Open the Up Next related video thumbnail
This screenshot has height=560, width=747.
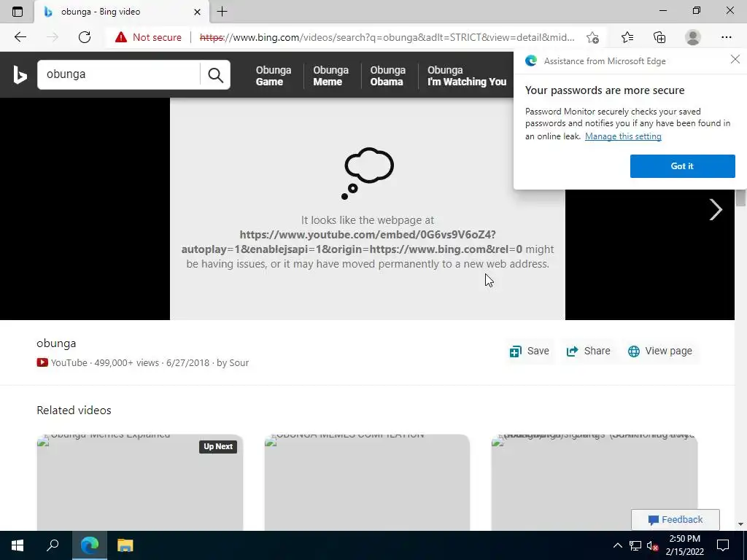[139, 482]
